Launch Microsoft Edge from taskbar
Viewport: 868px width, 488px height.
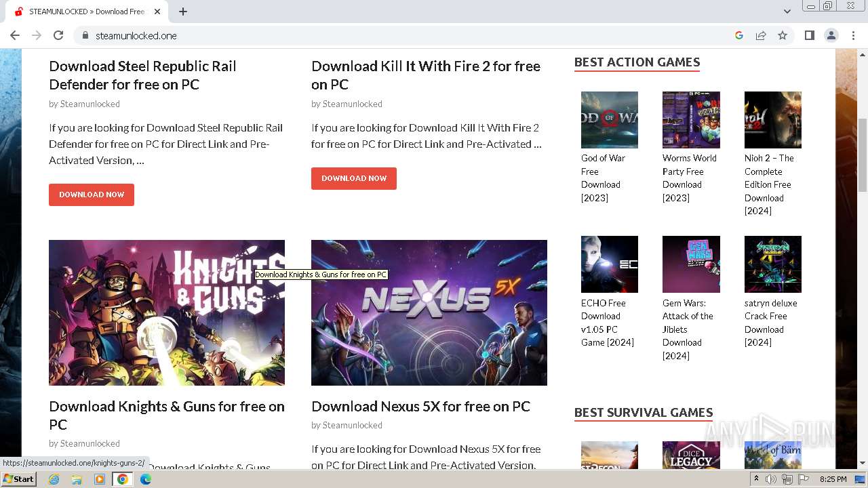[146, 479]
